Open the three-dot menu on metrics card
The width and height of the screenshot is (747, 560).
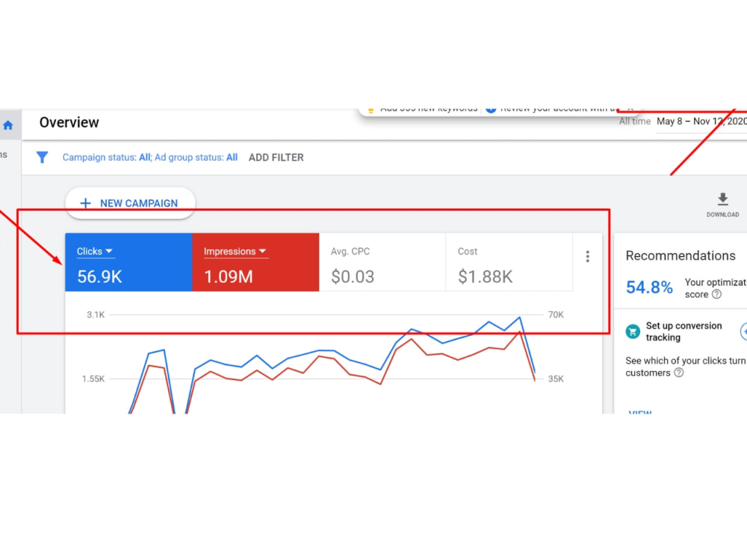(x=587, y=257)
